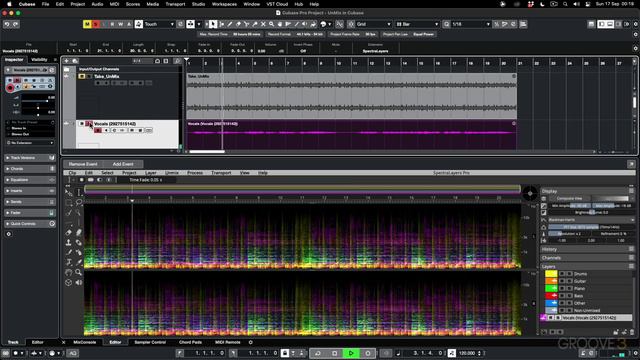Toggle the first checkbox on Drums layer
The height and width of the screenshot is (360, 640).
(x=562, y=274)
